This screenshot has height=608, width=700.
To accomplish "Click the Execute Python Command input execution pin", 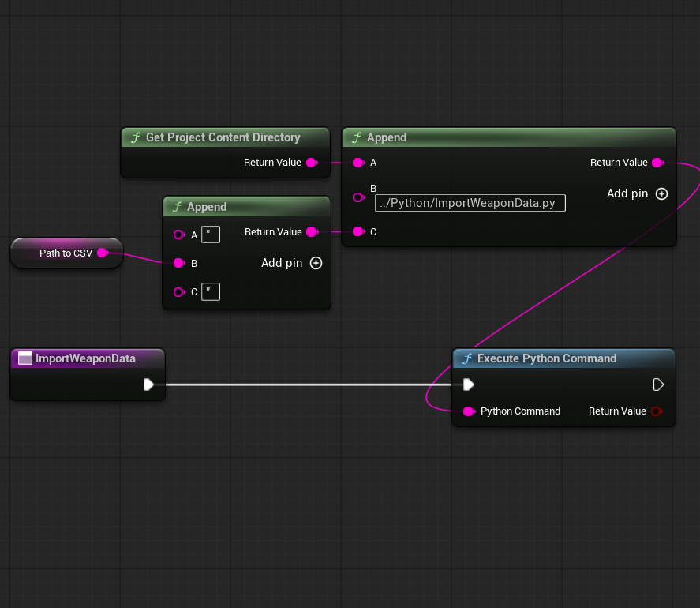I will click(469, 385).
